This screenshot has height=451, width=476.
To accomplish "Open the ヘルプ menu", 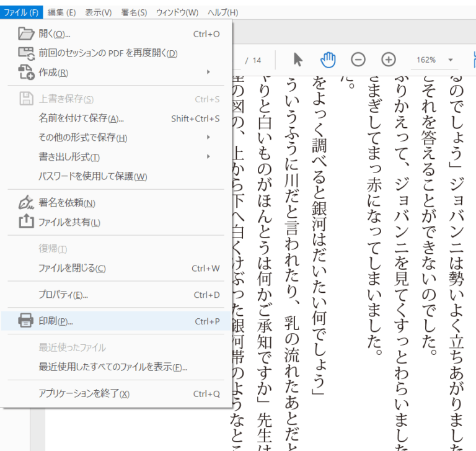I will 223,12.
